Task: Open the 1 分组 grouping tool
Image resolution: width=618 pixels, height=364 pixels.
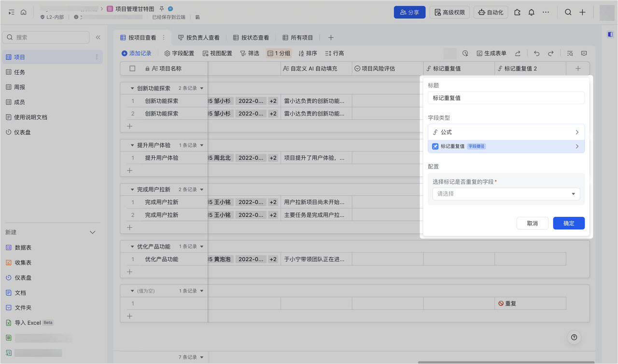Action: coord(279,54)
